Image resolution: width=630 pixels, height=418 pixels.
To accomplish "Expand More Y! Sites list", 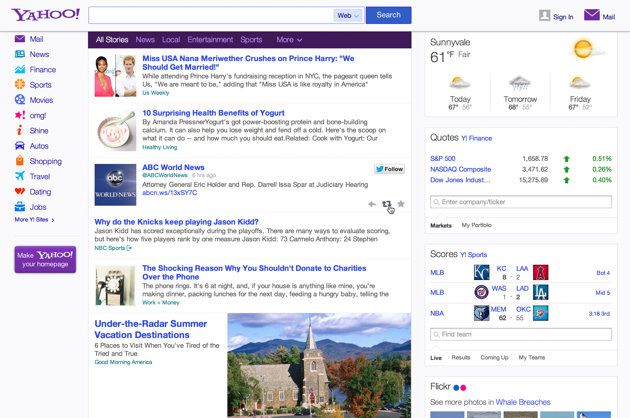I will (34, 219).
